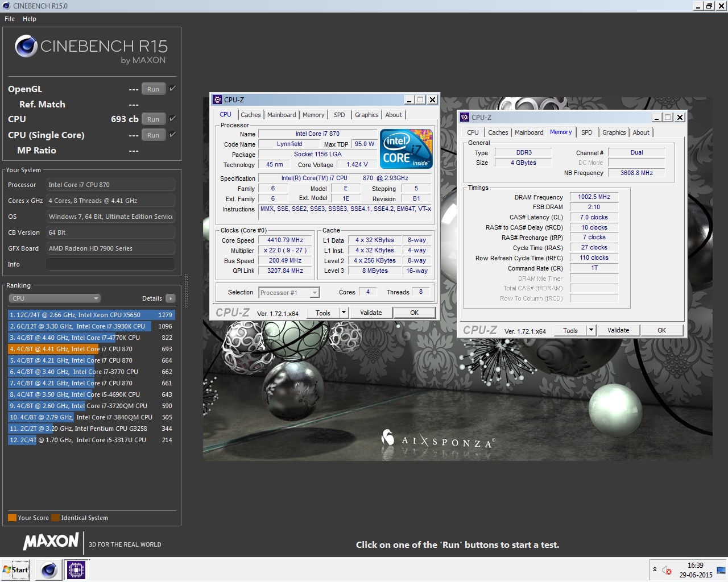Image resolution: width=728 pixels, height=582 pixels.
Task: Open Graphics tab in right CPU-Z window
Action: point(614,132)
